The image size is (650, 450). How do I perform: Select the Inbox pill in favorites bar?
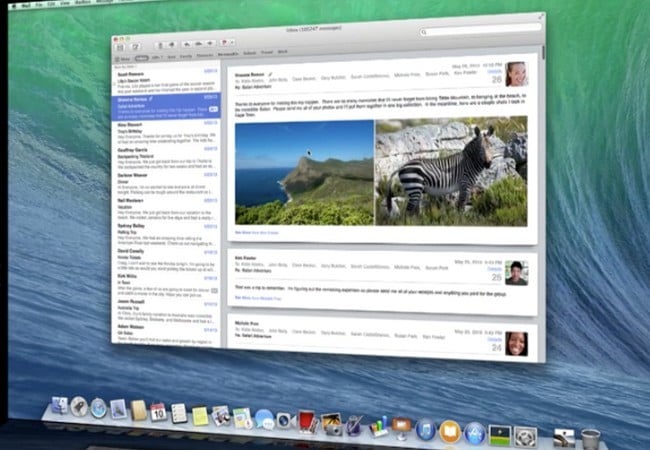click(x=141, y=58)
